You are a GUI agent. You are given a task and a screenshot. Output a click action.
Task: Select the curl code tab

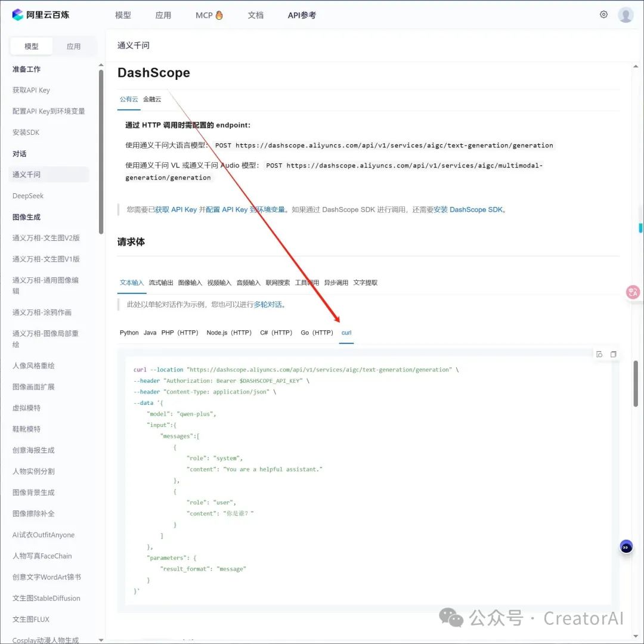(x=346, y=333)
